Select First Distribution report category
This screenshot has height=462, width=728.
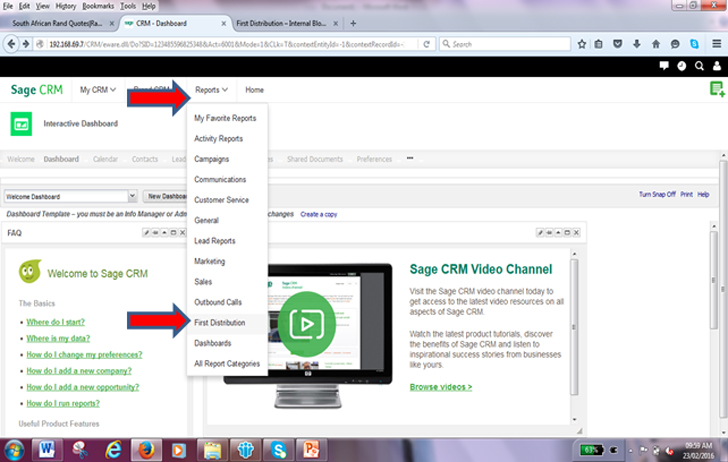[x=220, y=323]
